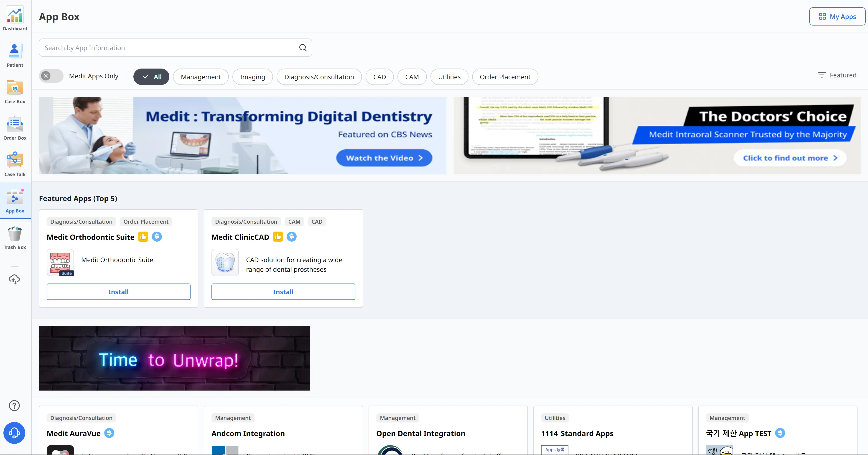Click thumbs-up badge on Medit Orthodontic Suite
Image resolution: width=868 pixels, height=455 pixels.
tap(143, 237)
